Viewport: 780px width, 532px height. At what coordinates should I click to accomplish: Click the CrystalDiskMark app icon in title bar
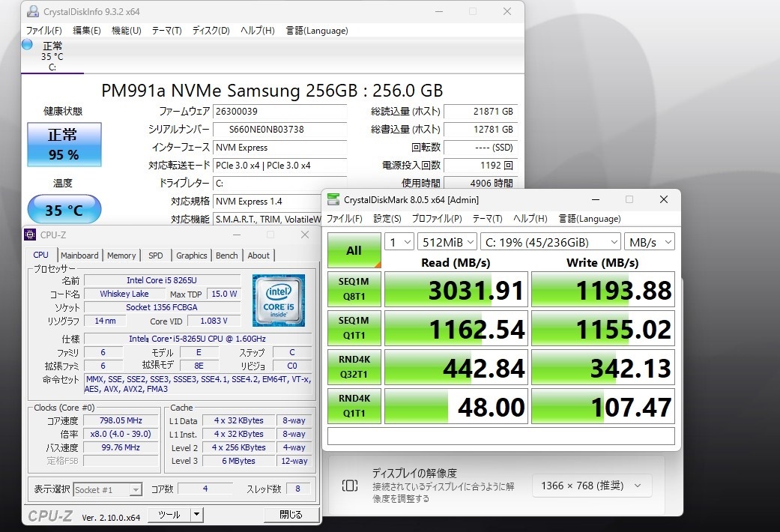tap(333, 200)
